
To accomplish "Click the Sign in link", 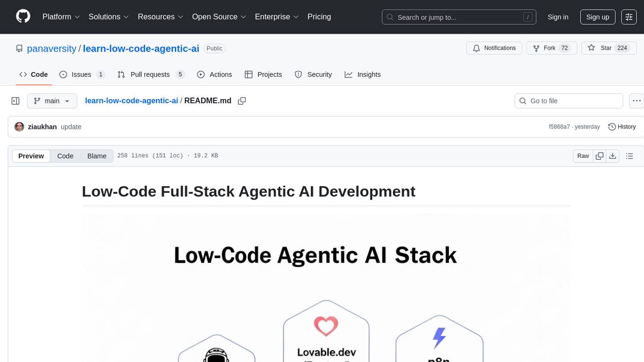I will (558, 17).
